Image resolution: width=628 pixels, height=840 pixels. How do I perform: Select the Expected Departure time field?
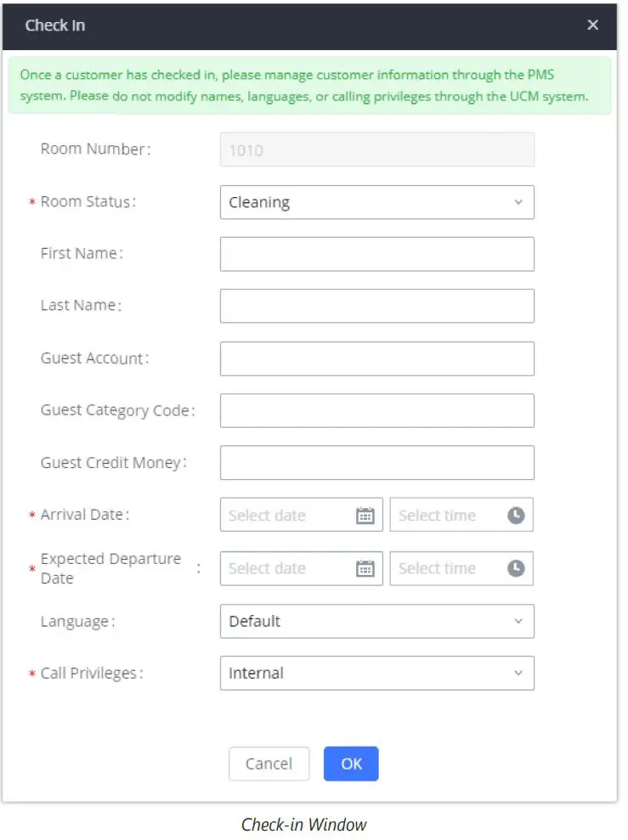point(446,568)
